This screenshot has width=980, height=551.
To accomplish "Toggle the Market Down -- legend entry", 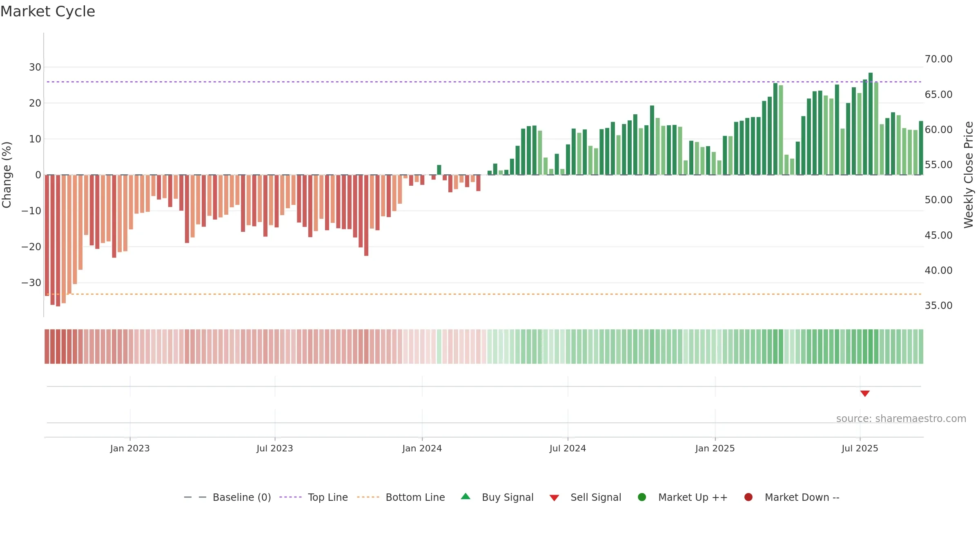I will 792,497.
